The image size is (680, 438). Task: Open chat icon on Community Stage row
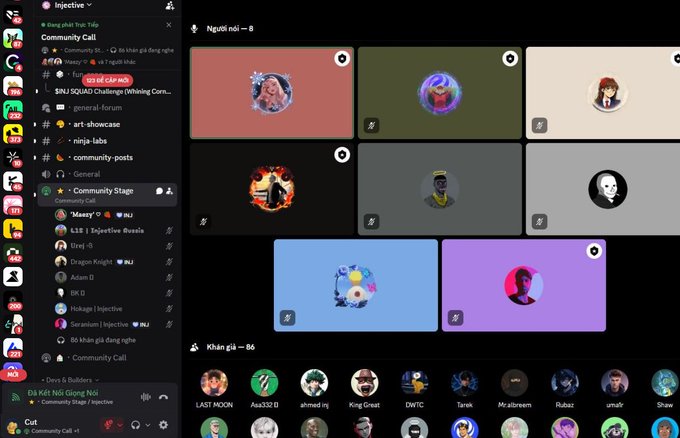159,191
